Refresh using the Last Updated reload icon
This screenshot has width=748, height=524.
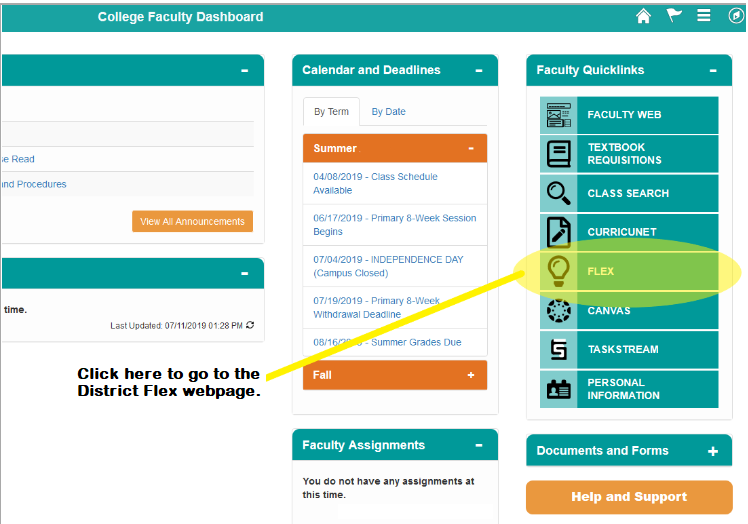(x=250, y=325)
